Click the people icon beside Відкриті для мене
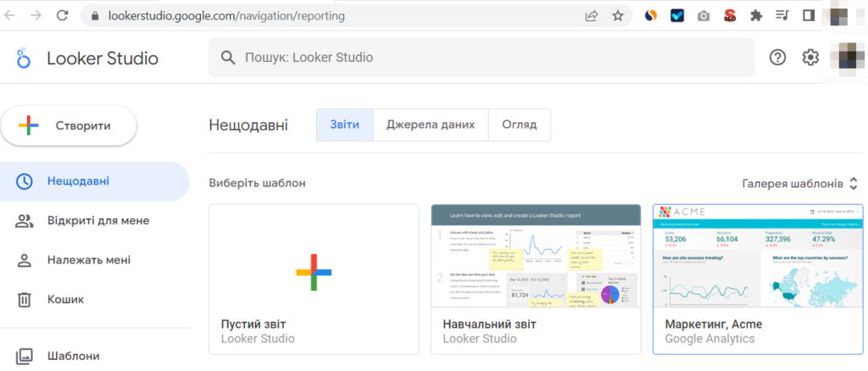 coord(25,221)
